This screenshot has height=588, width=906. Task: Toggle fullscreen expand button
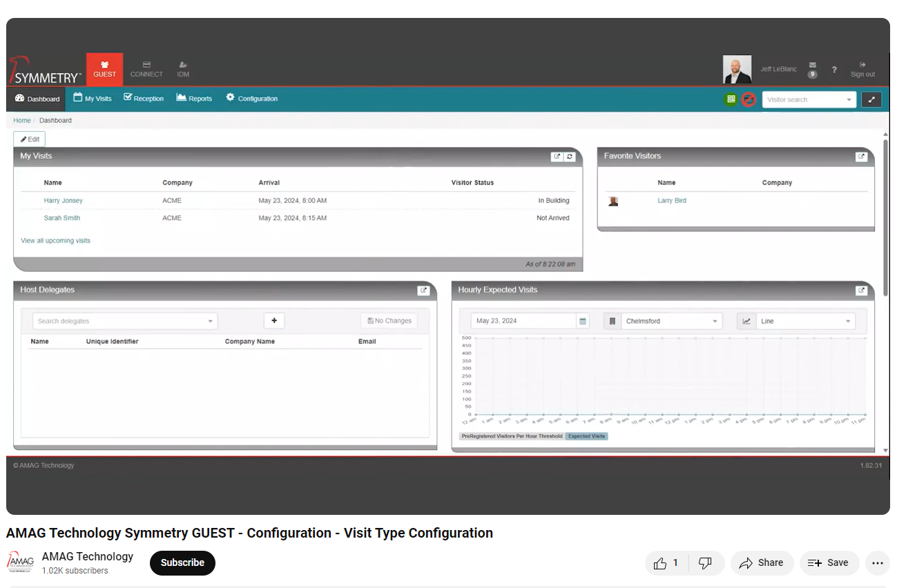pos(871,99)
